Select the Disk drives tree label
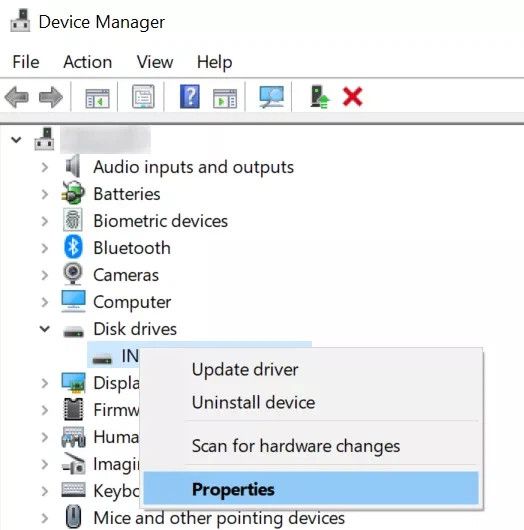 point(135,329)
